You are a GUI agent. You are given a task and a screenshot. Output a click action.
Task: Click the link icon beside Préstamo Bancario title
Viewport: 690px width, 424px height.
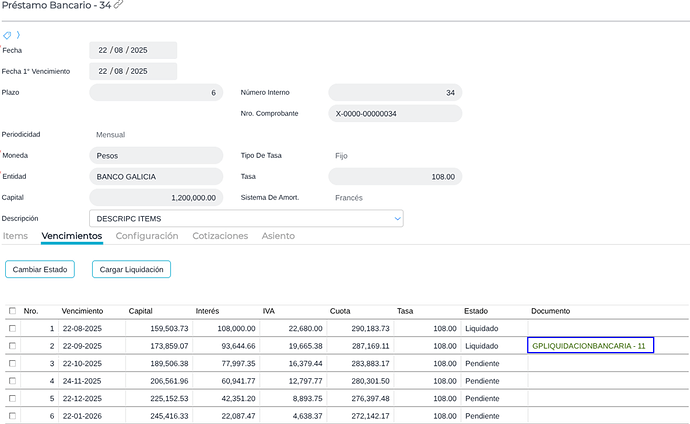point(119,6)
